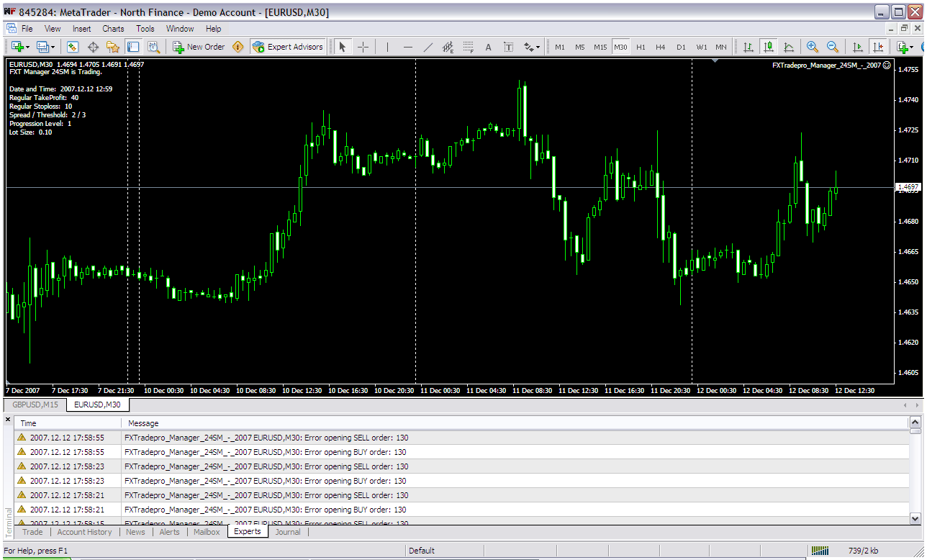This screenshot has width=927, height=560.
Task: Select the arrow cursor tool
Action: click(x=343, y=47)
